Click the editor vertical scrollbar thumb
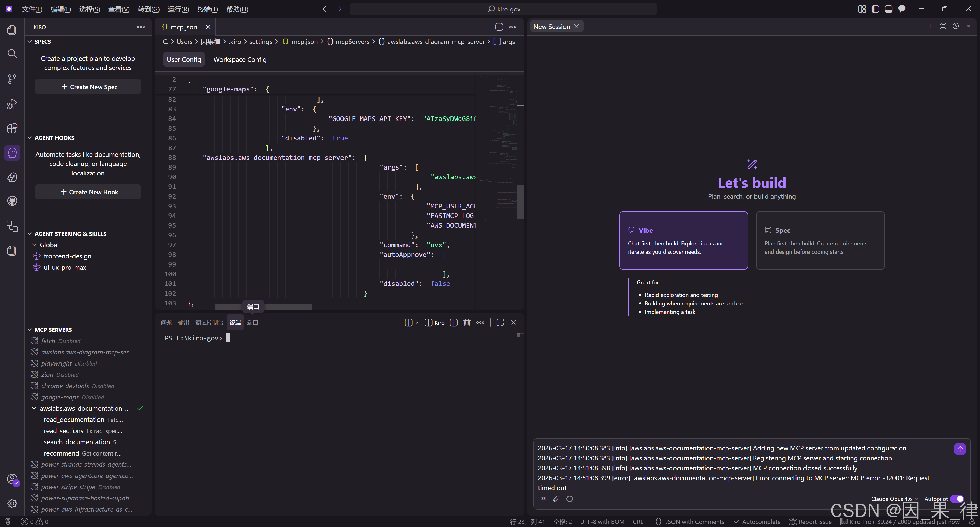Viewport: 980px width, 527px height. pyautogui.click(x=520, y=202)
